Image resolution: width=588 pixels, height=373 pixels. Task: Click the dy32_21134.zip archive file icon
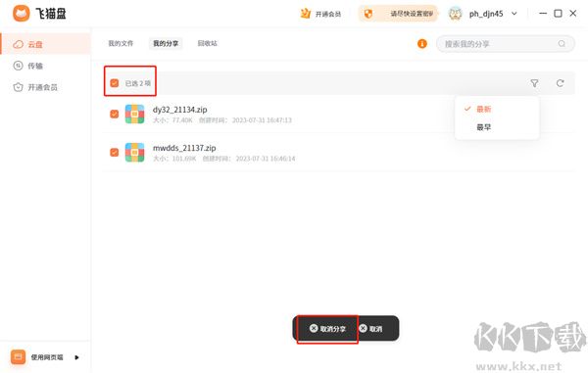[x=134, y=114]
